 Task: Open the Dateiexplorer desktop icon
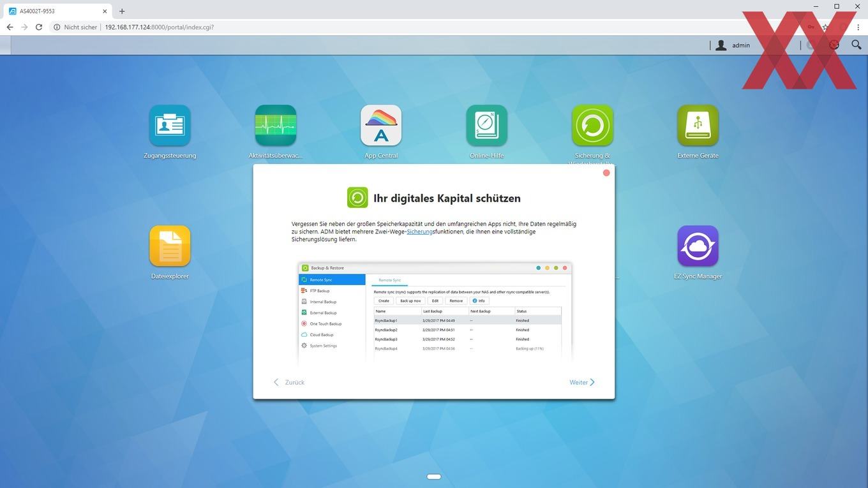point(170,246)
